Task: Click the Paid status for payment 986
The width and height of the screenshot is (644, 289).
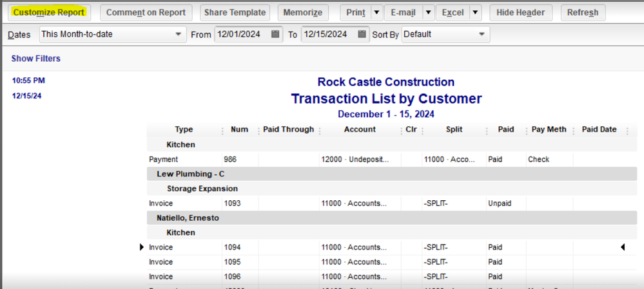Action: pyautogui.click(x=495, y=160)
